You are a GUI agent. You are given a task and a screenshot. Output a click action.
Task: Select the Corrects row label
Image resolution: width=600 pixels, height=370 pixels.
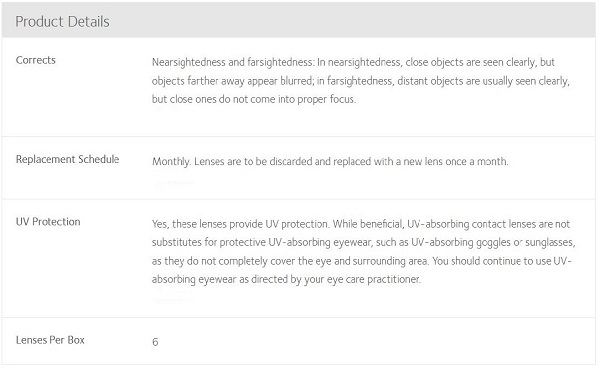point(36,60)
